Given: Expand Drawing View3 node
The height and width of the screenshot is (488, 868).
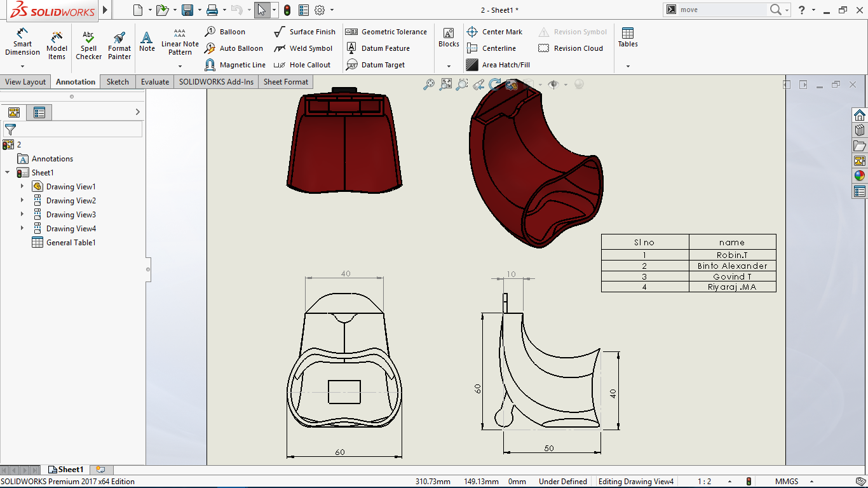Looking at the screenshot, I should click(22, 215).
